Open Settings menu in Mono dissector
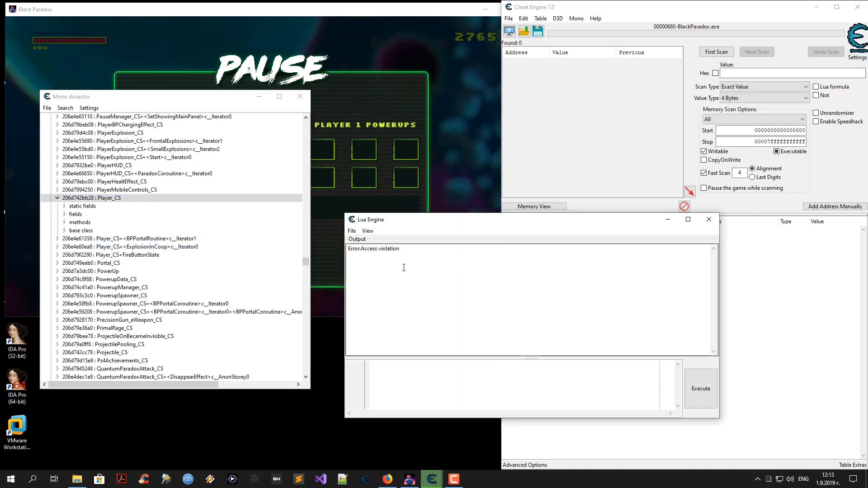This screenshot has height=488, width=868. [x=89, y=108]
